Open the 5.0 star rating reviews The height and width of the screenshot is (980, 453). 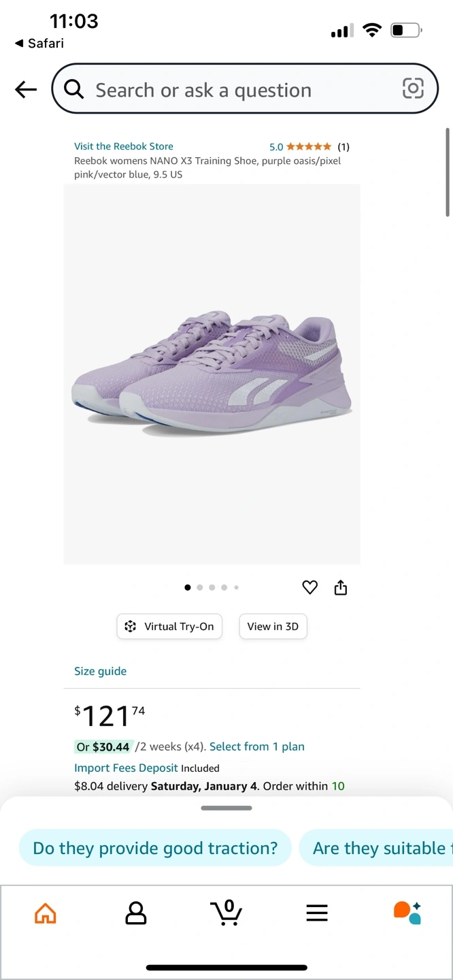point(309,146)
